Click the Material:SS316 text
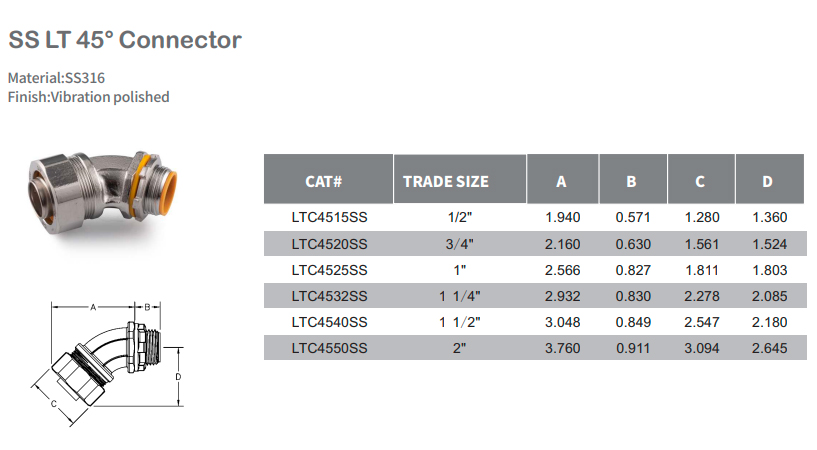The image size is (817, 450). [x=56, y=78]
